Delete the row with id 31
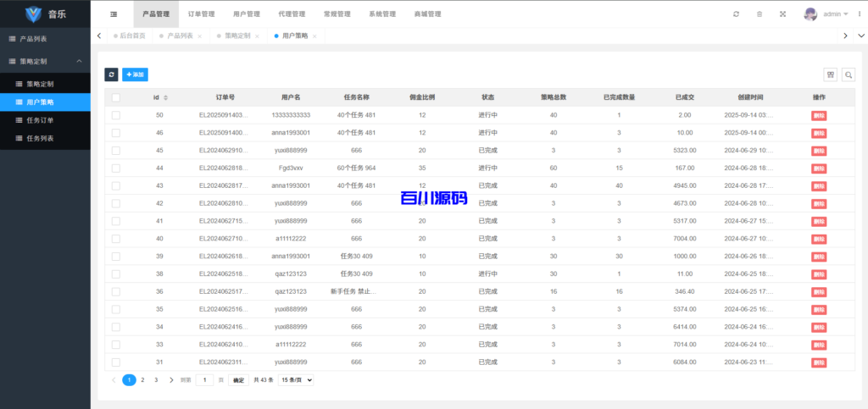This screenshot has height=409, width=868. [x=819, y=362]
